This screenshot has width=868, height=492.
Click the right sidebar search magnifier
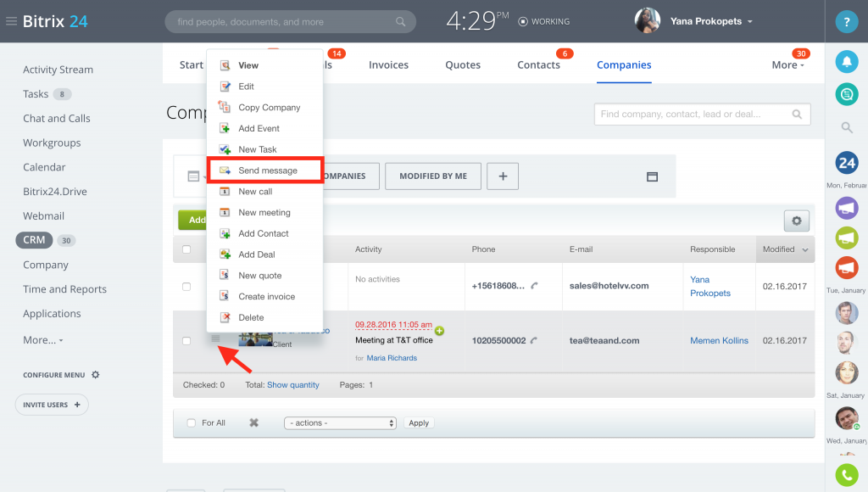click(x=847, y=127)
